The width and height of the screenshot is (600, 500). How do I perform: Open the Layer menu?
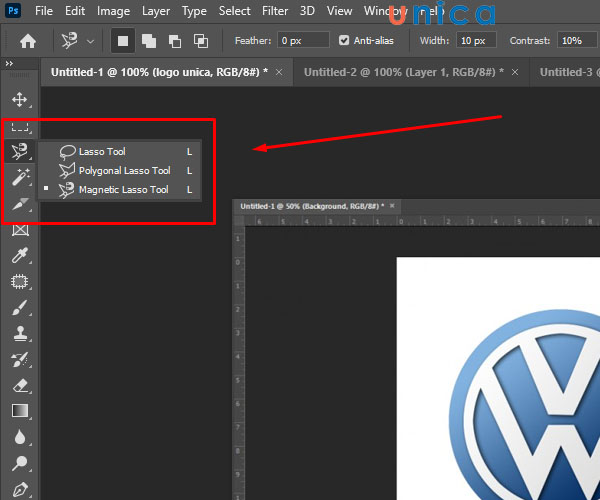[x=156, y=11]
